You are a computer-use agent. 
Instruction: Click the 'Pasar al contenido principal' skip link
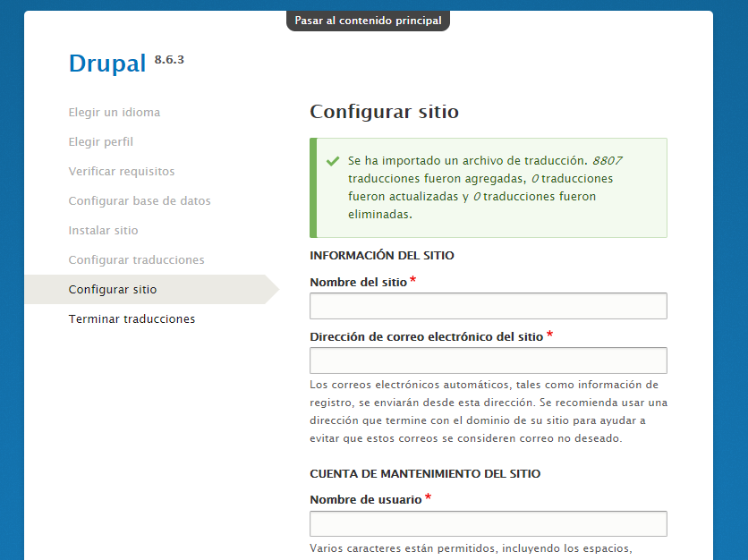(368, 21)
